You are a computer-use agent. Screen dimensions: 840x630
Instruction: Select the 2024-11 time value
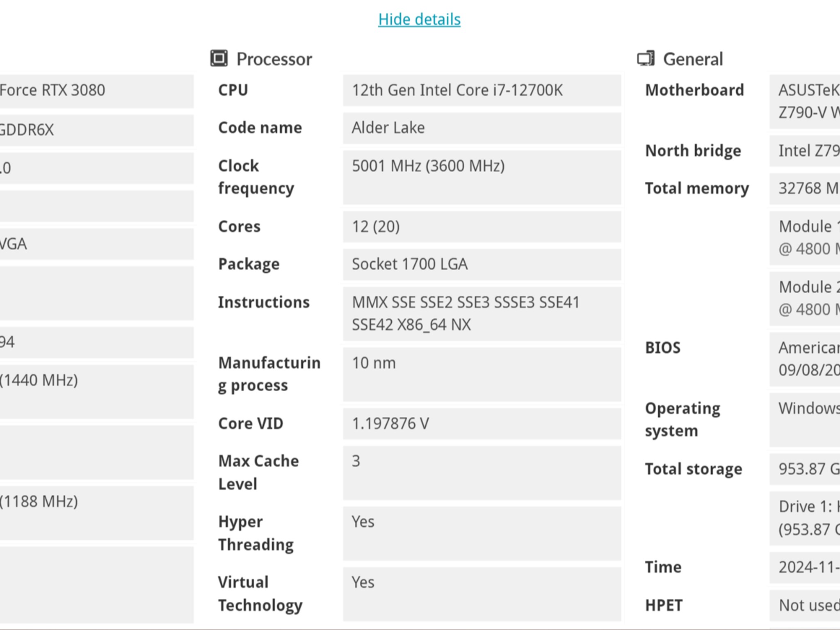pos(805,567)
